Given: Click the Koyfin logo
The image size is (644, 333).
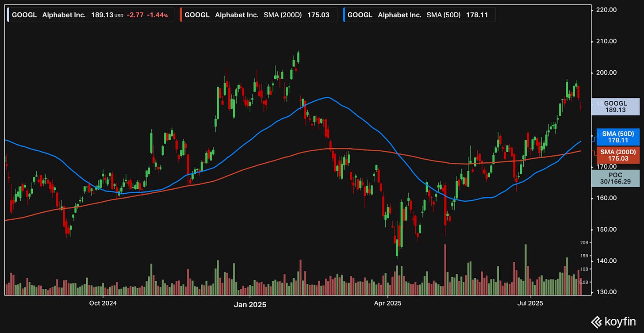Looking at the screenshot, I should point(613,322).
